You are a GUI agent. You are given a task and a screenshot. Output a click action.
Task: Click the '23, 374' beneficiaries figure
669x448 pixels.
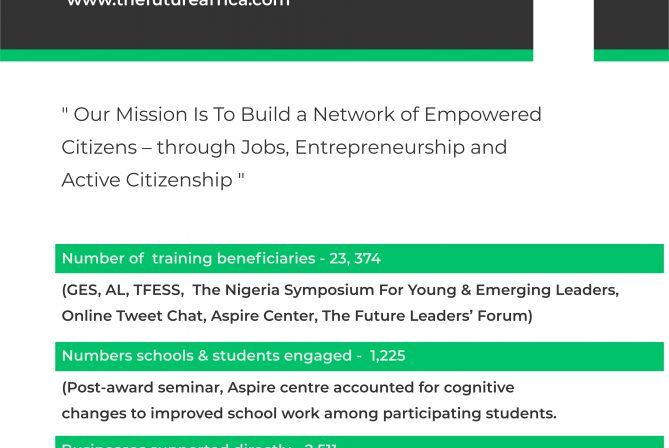tap(355, 259)
